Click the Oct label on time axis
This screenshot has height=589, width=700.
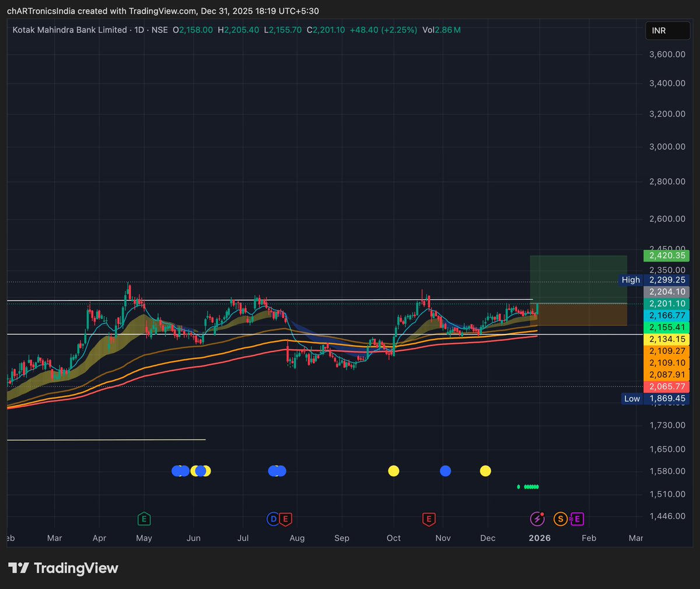(394, 538)
